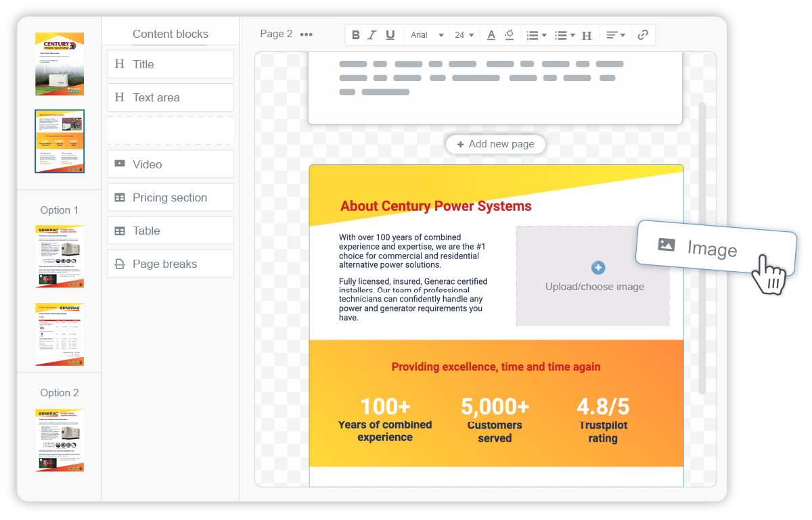This screenshot has width=812, height=520.
Task: Select the Title content block
Action: tap(171, 64)
